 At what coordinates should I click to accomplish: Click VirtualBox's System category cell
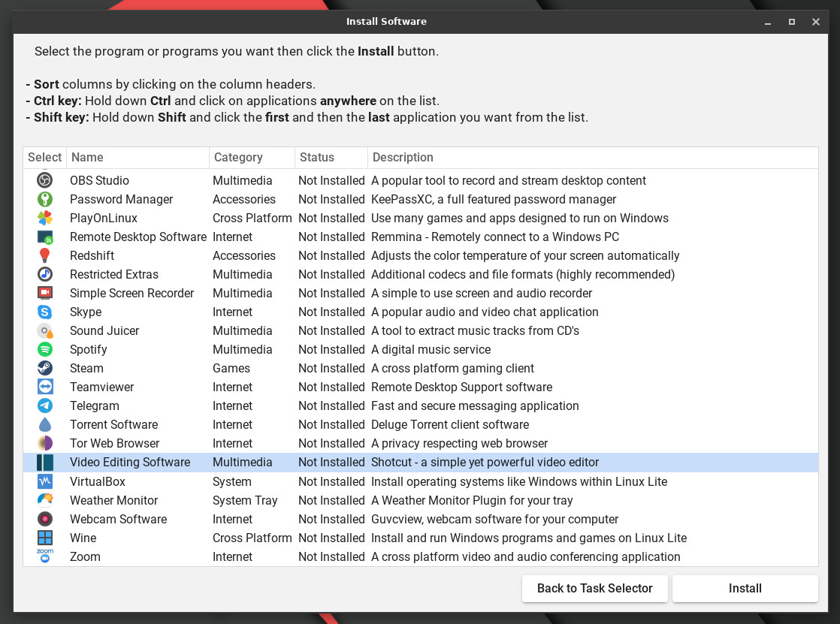coord(232,481)
